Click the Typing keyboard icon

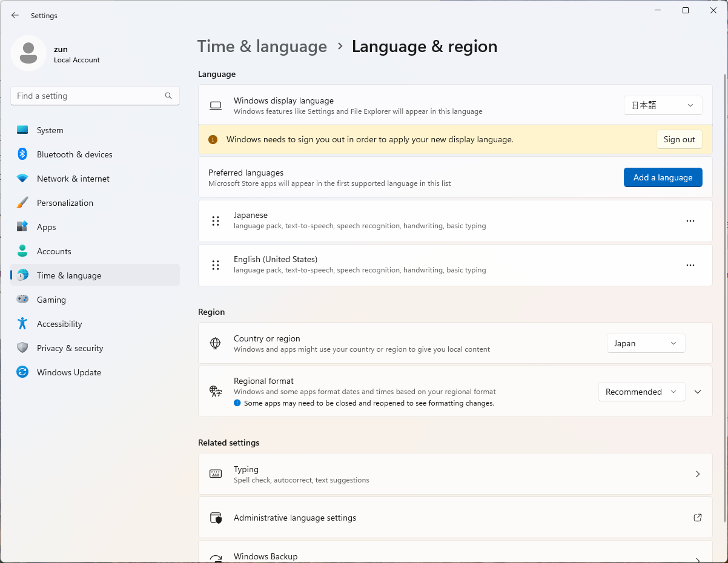click(x=216, y=474)
